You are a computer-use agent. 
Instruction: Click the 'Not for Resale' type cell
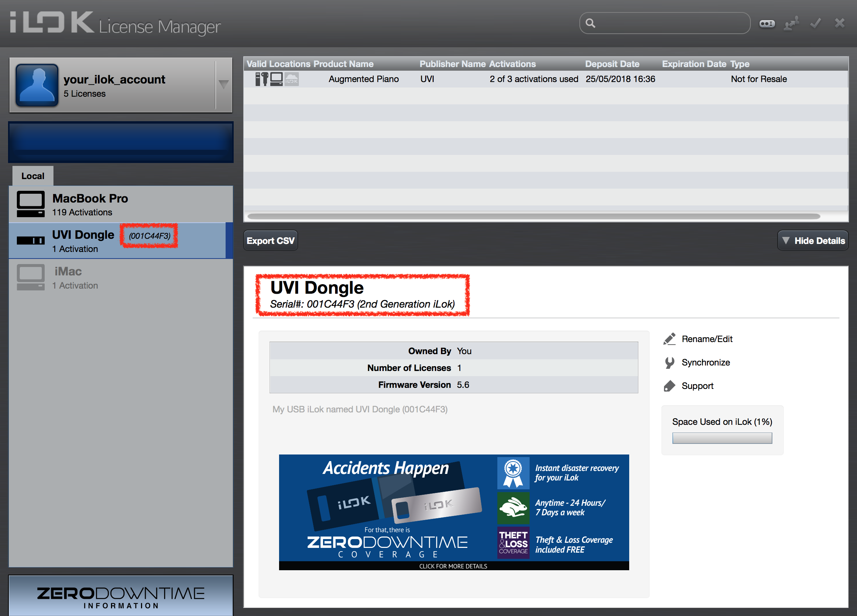click(x=759, y=79)
